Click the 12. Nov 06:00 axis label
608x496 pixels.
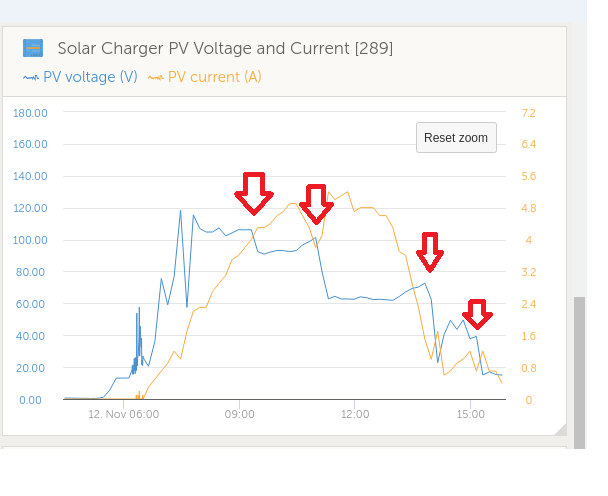click(x=123, y=414)
